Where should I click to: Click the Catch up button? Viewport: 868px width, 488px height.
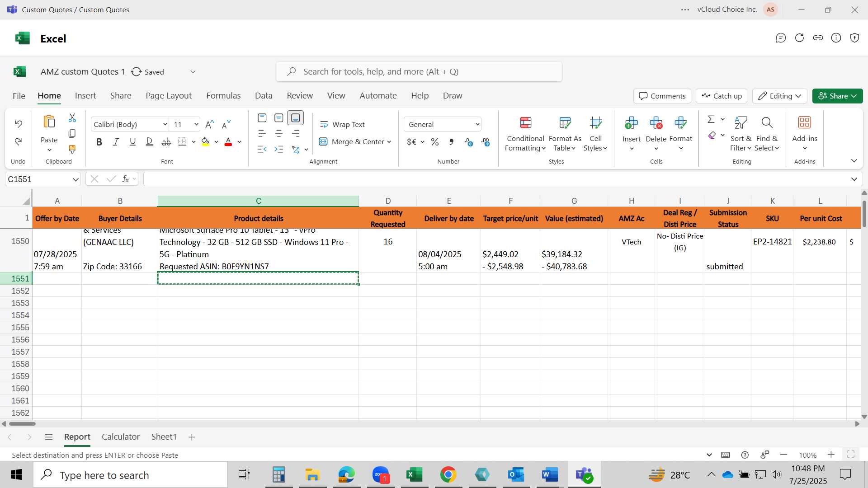pyautogui.click(x=722, y=96)
